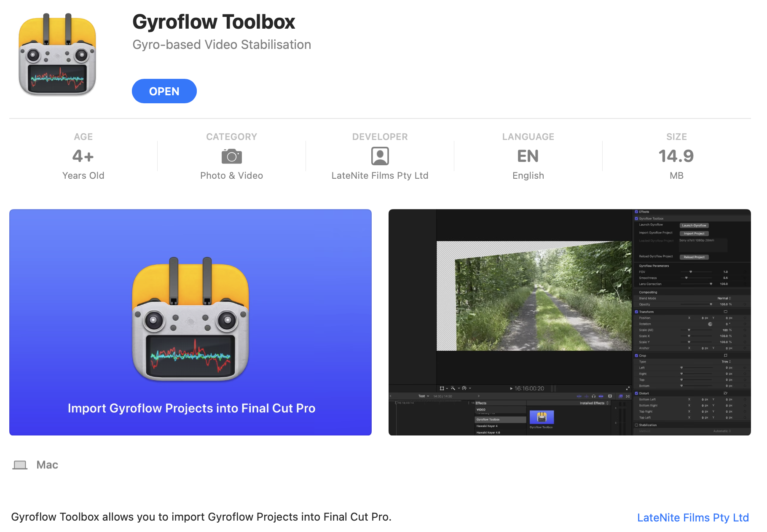The height and width of the screenshot is (532, 767).
Task: Open the Installed Effects dropdown
Action: [594, 403]
